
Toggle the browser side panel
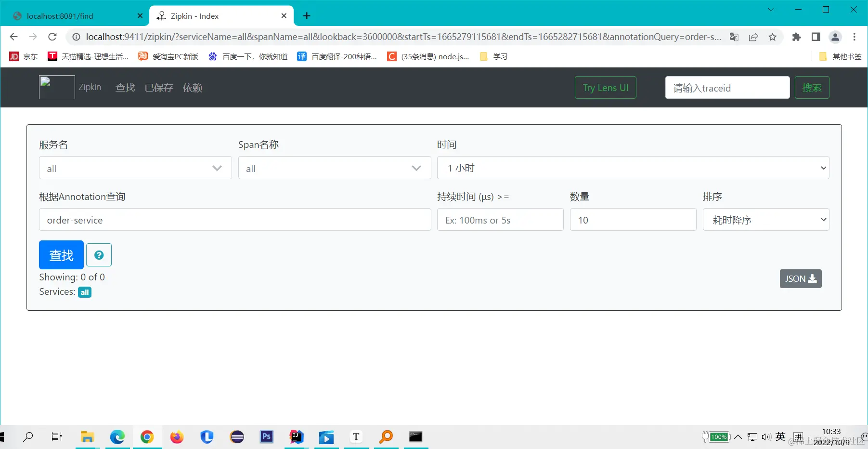click(816, 37)
